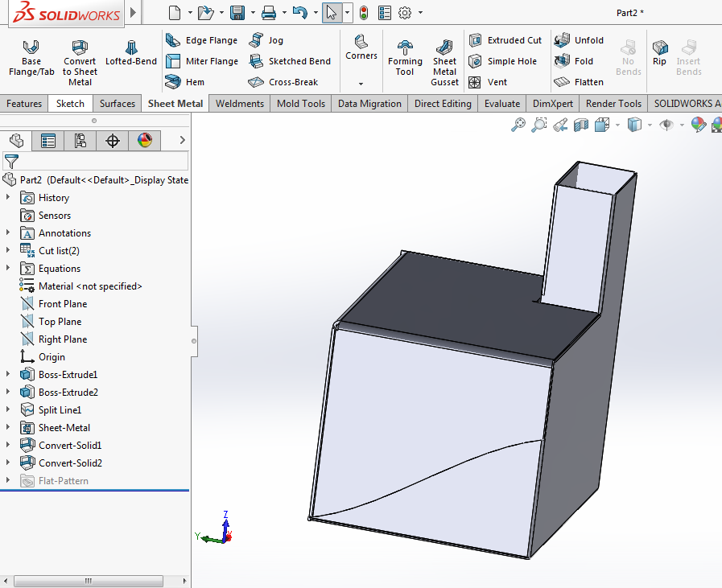722x588 pixels.
Task: Click the Rip tool
Action: click(x=659, y=53)
